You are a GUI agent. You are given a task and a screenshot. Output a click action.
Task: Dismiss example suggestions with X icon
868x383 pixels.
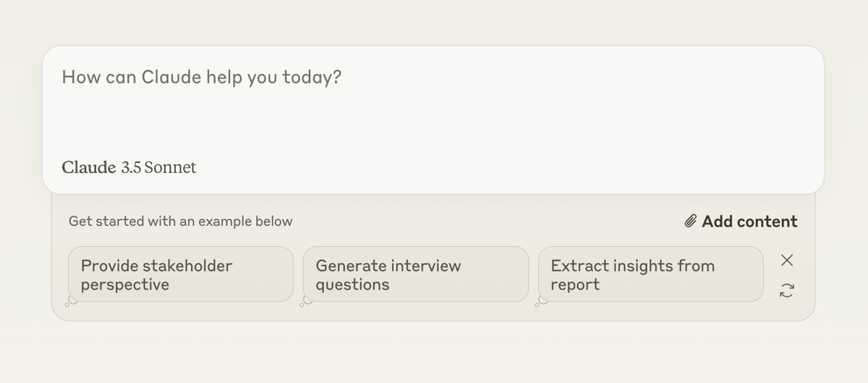[x=787, y=260]
